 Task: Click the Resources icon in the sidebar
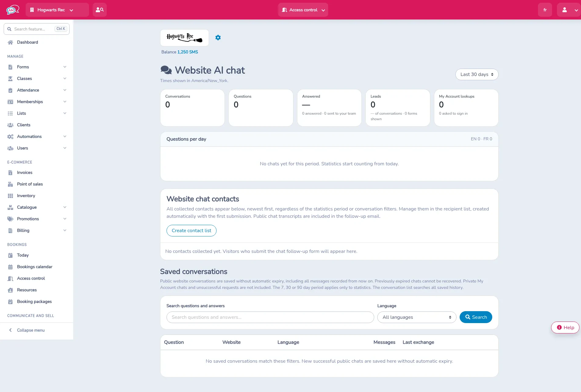click(10, 290)
